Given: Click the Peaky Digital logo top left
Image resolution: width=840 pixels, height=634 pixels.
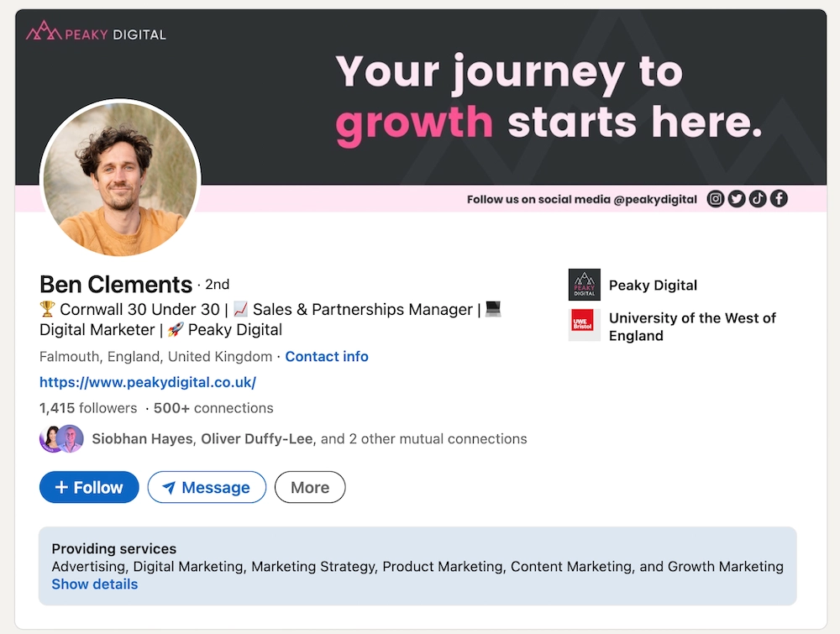Looking at the screenshot, I should (95, 32).
